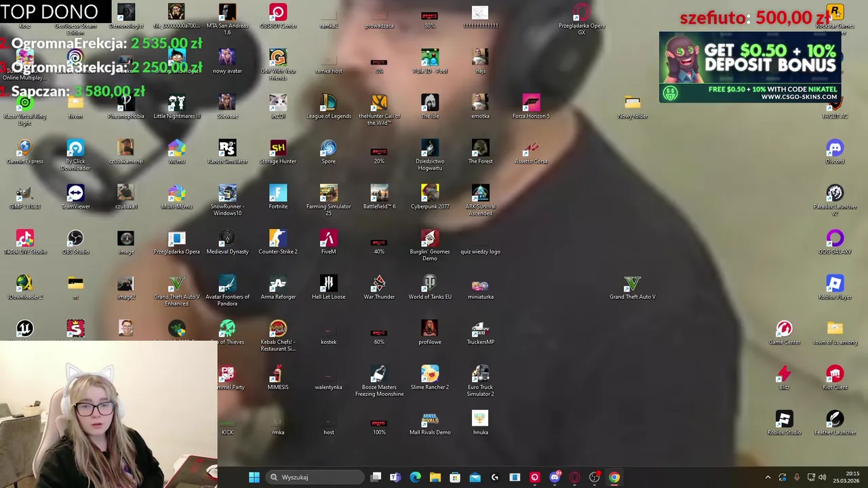Open The Forest game icon
The width and height of the screenshot is (868, 488).
click(480, 152)
